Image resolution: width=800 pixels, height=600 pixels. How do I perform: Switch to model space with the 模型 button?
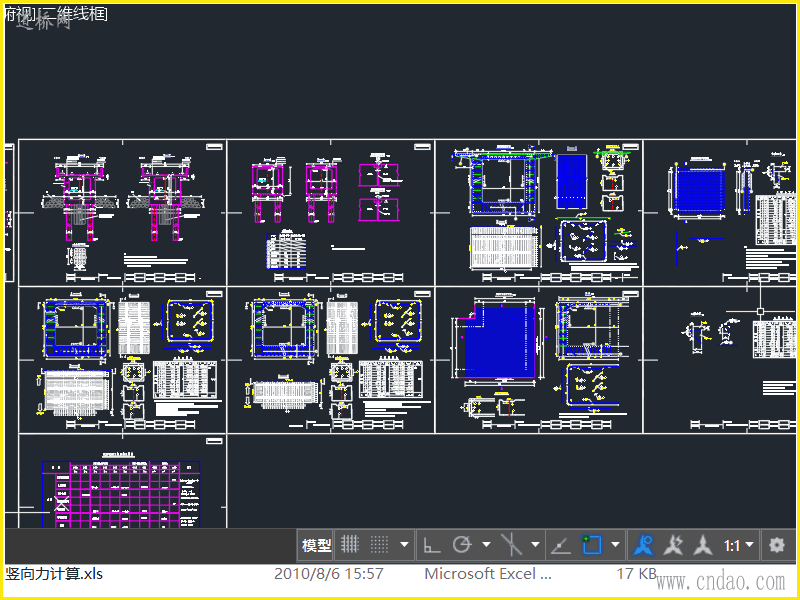(316, 545)
